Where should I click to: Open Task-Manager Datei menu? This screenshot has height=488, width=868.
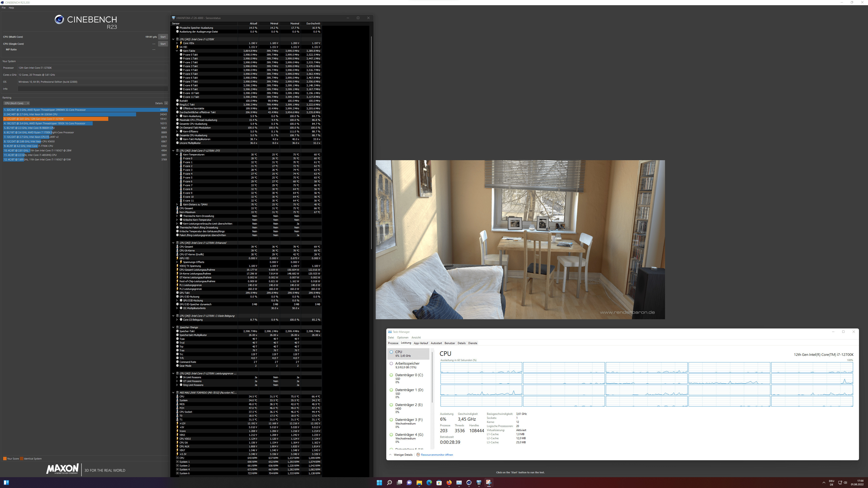pyautogui.click(x=391, y=338)
